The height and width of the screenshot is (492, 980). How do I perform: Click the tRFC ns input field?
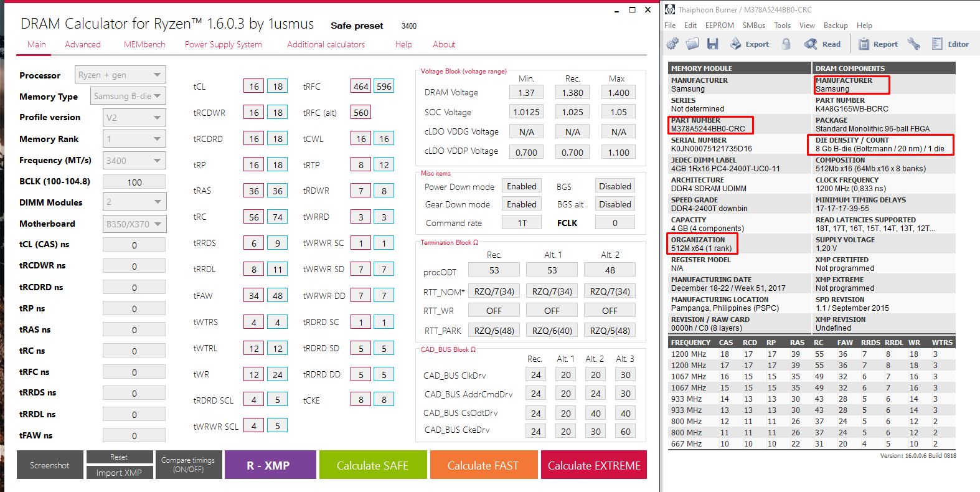point(134,372)
